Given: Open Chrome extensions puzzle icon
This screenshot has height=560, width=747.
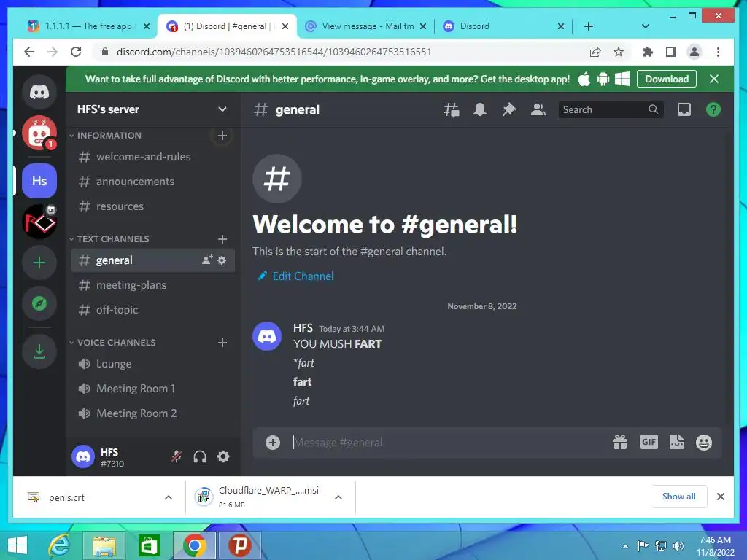Looking at the screenshot, I should pyautogui.click(x=647, y=52).
